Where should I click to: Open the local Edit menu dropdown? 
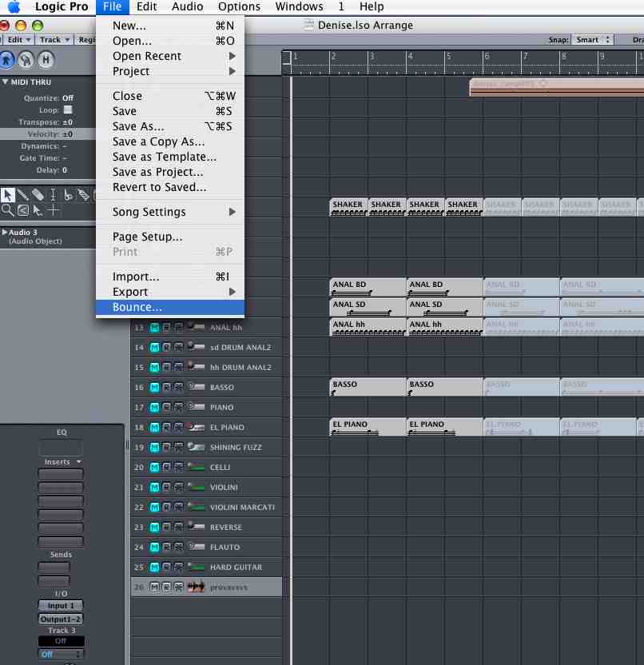click(18, 40)
